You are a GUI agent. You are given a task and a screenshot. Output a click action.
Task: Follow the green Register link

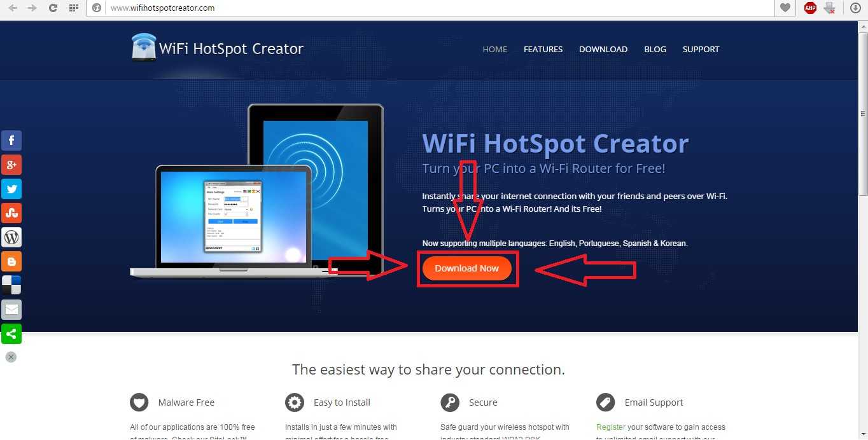pos(611,427)
